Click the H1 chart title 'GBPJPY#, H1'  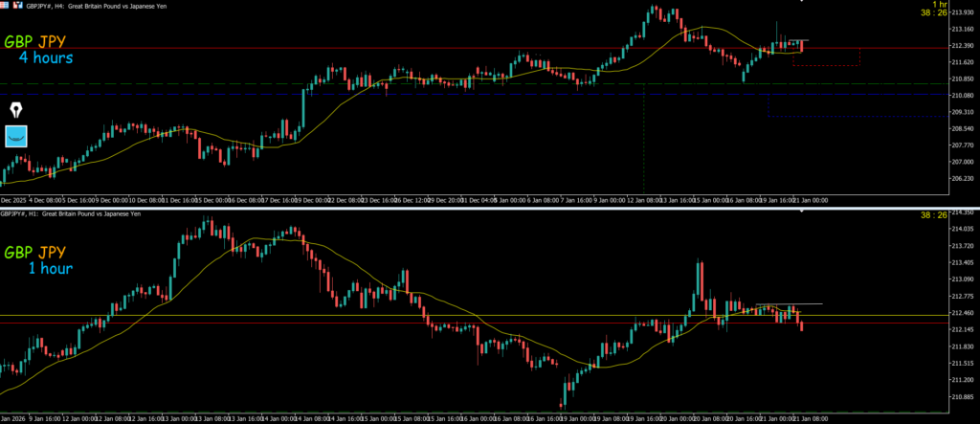click(x=19, y=213)
